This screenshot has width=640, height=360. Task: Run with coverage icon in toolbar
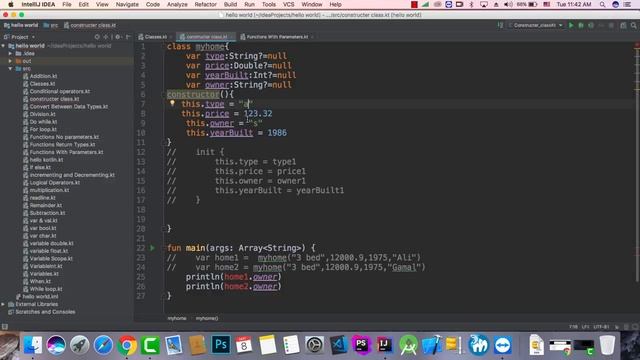pyautogui.click(x=591, y=25)
